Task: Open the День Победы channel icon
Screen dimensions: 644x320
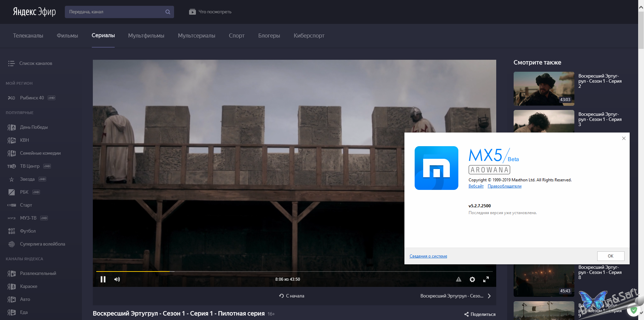Action: 12,127
